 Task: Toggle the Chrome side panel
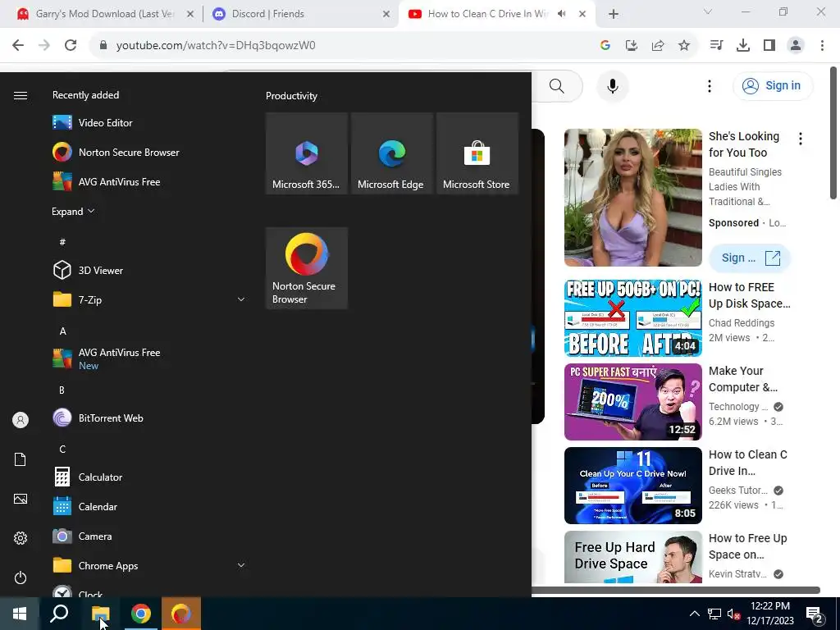pyautogui.click(x=769, y=46)
